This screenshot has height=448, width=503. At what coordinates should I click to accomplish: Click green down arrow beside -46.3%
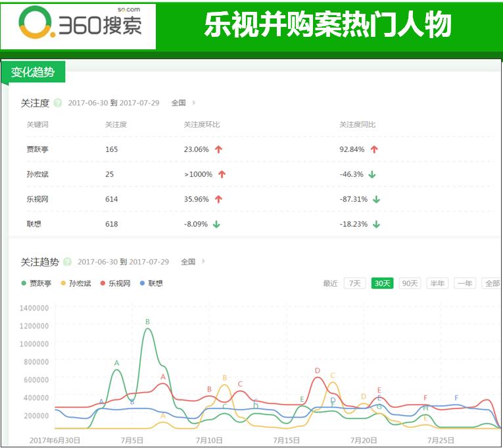pos(372,174)
